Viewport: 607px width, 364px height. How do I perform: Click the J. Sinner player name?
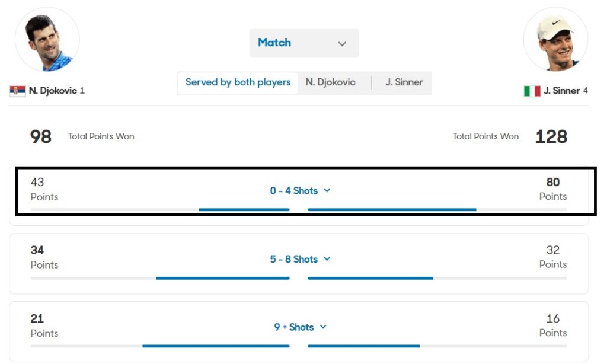pos(561,91)
